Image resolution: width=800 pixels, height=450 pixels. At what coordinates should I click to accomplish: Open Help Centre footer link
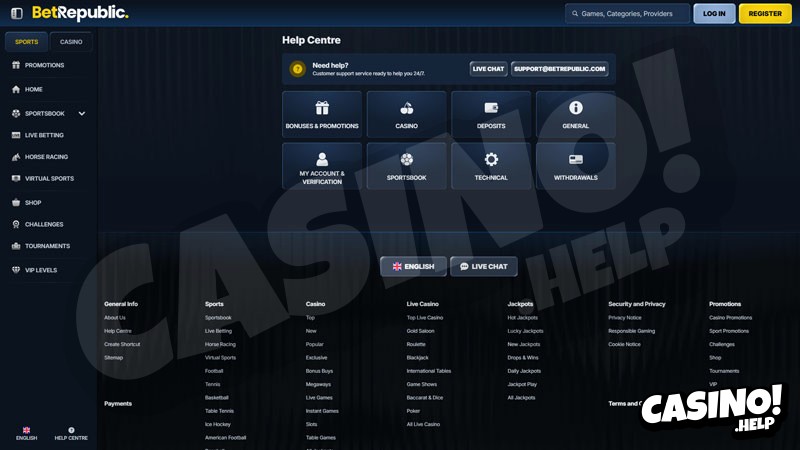(x=118, y=331)
